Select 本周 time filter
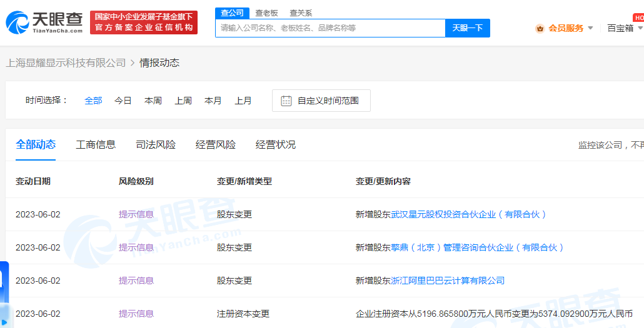The height and width of the screenshot is (328, 644). click(x=153, y=101)
